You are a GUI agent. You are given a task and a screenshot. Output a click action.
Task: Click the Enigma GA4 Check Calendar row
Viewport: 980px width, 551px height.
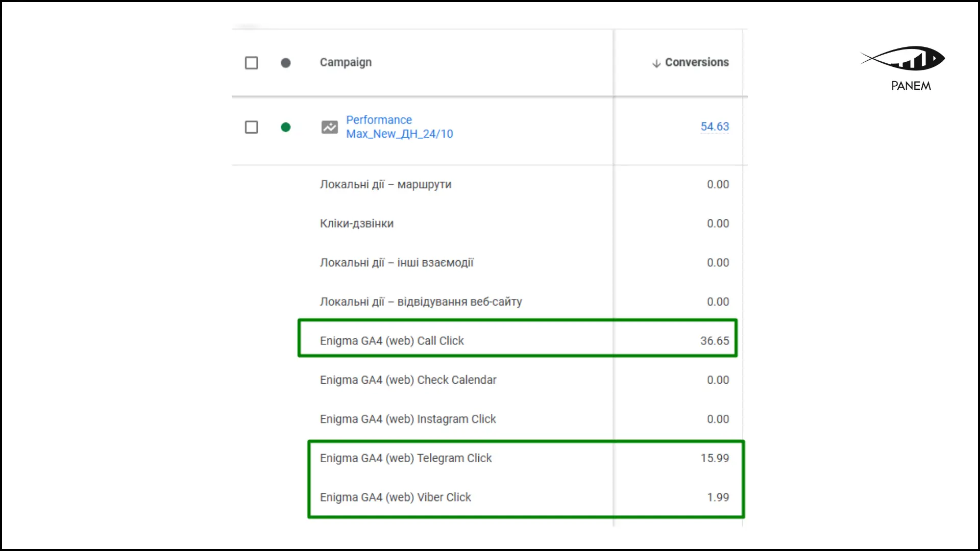pos(408,380)
